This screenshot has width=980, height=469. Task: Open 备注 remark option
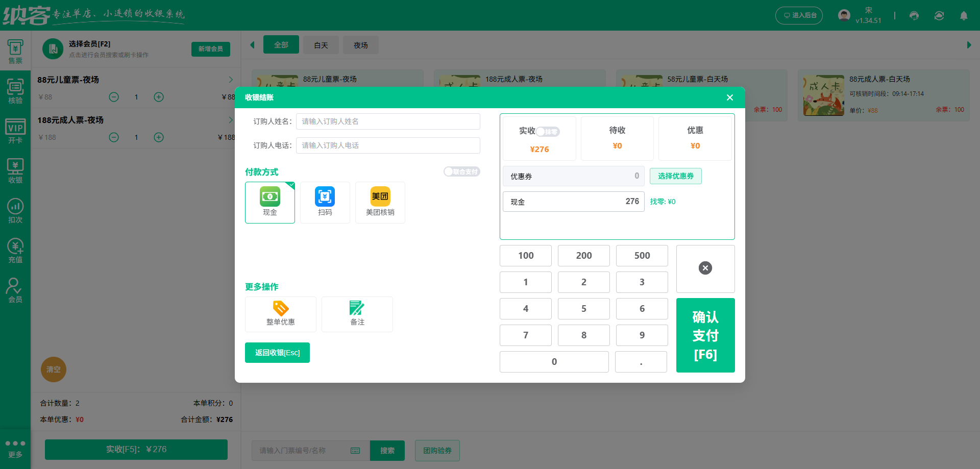357,314
